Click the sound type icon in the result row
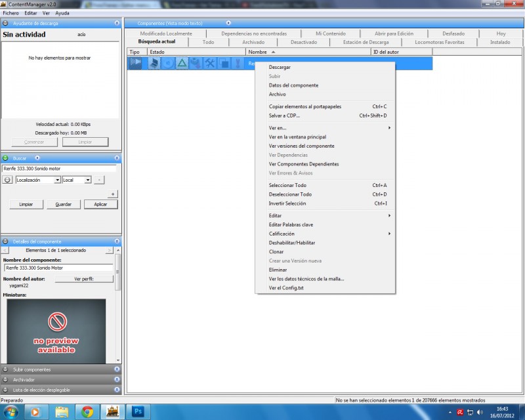The image size is (525, 420). [x=135, y=62]
